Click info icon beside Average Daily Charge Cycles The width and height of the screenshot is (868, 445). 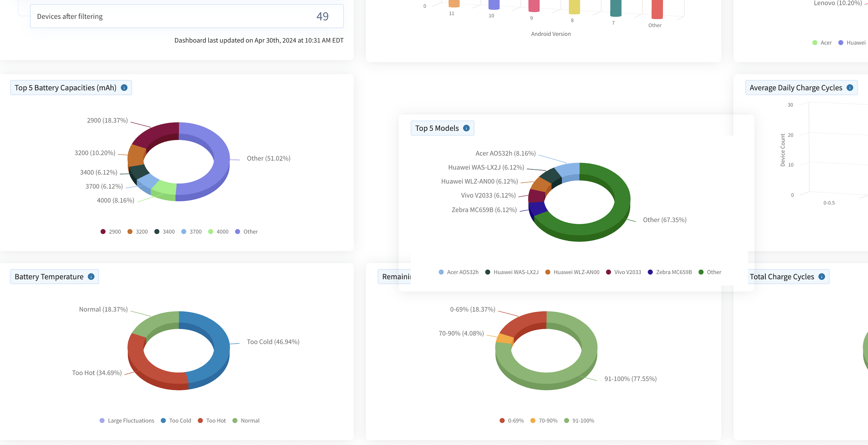coord(850,88)
